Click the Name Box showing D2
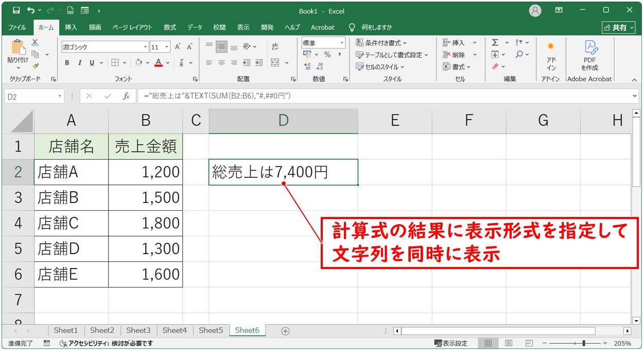 [31, 96]
